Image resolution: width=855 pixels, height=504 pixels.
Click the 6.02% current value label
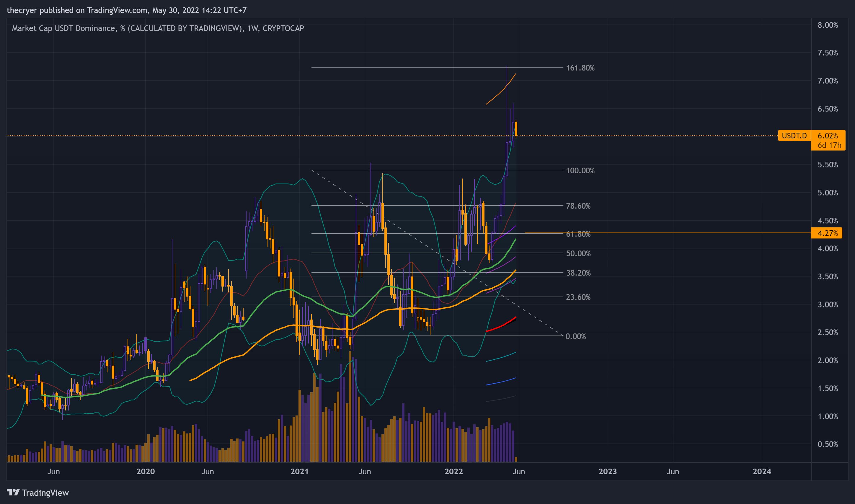pyautogui.click(x=828, y=135)
